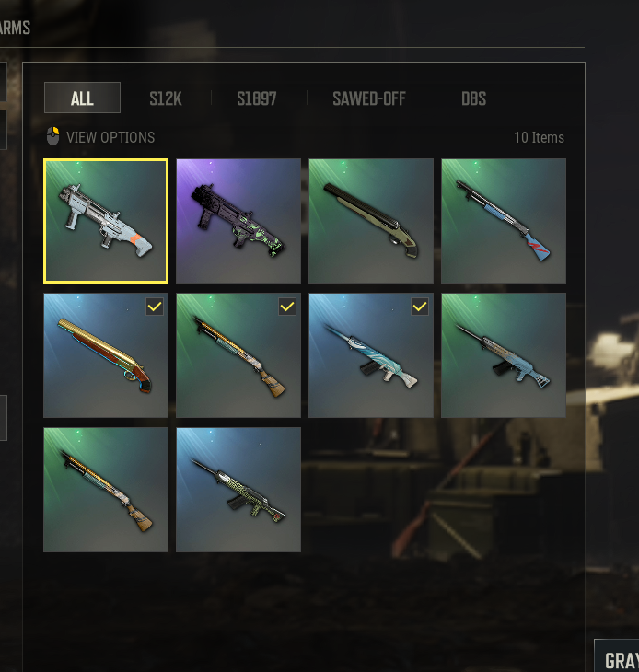Click the checkmark on the zebra S12K tile
The height and width of the screenshot is (672, 639).
[x=420, y=307]
